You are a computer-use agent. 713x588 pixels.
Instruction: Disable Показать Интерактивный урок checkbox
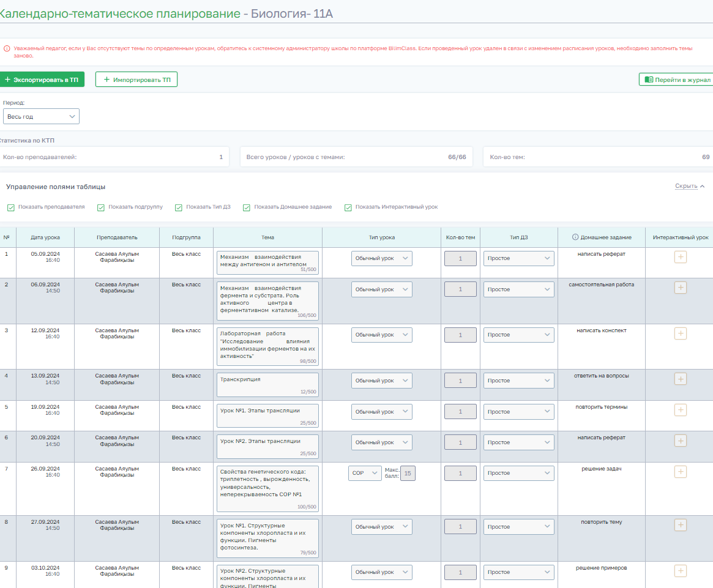pos(348,207)
